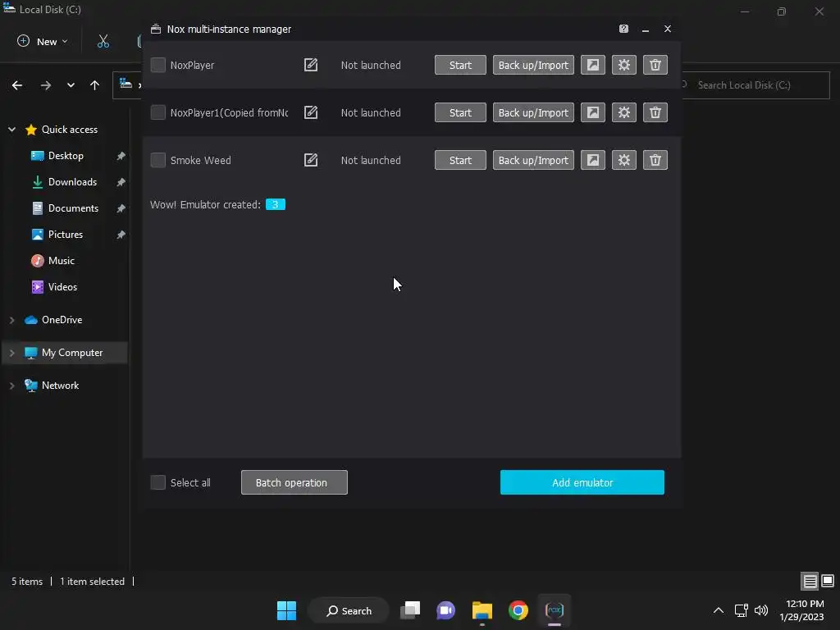
Task: Open the Nox manager help icon
Action: [x=623, y=29]
